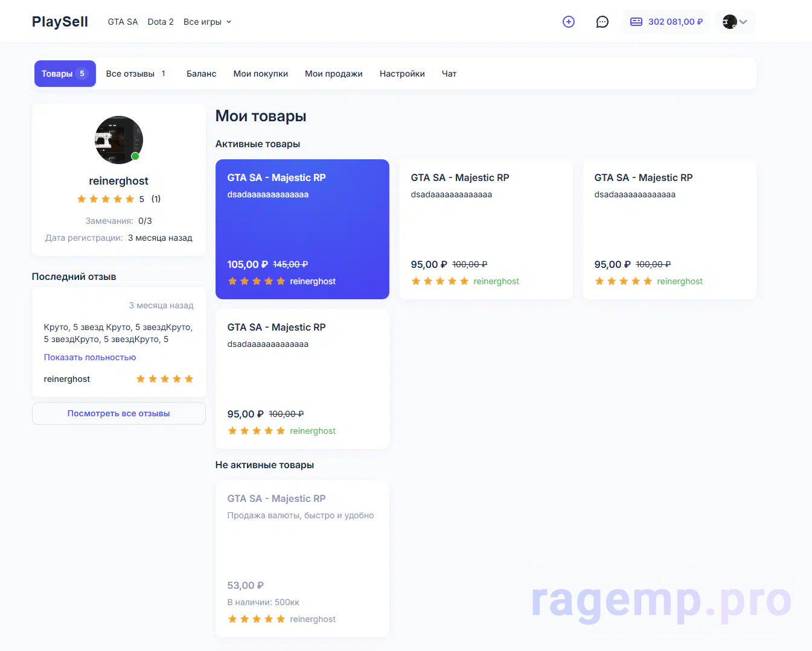The image size is (812, 651).
Task: Go to the Настройки tab
Action: [x=402, y=74]
